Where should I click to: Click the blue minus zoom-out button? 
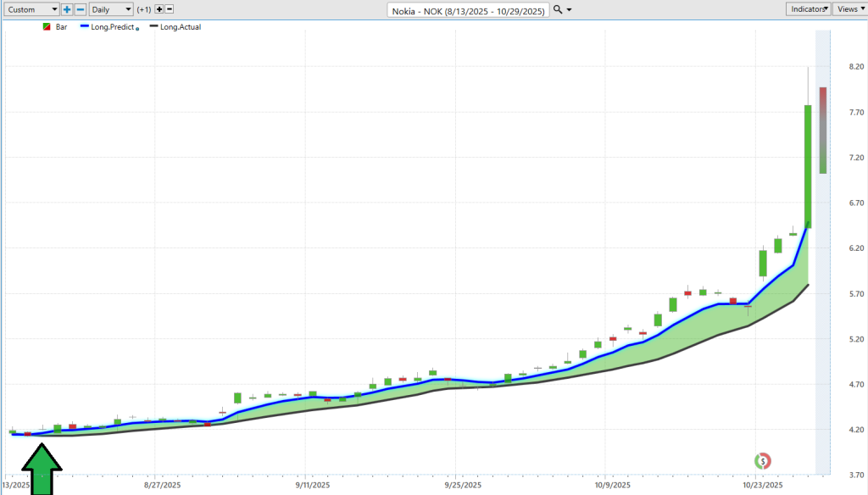[80, 9]
